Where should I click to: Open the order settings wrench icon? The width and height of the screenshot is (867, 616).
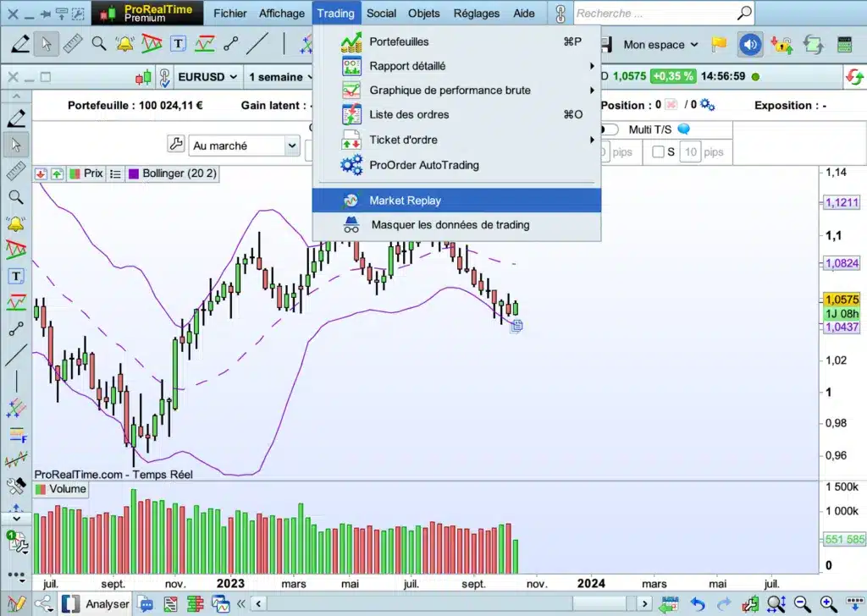click(176, 145)
